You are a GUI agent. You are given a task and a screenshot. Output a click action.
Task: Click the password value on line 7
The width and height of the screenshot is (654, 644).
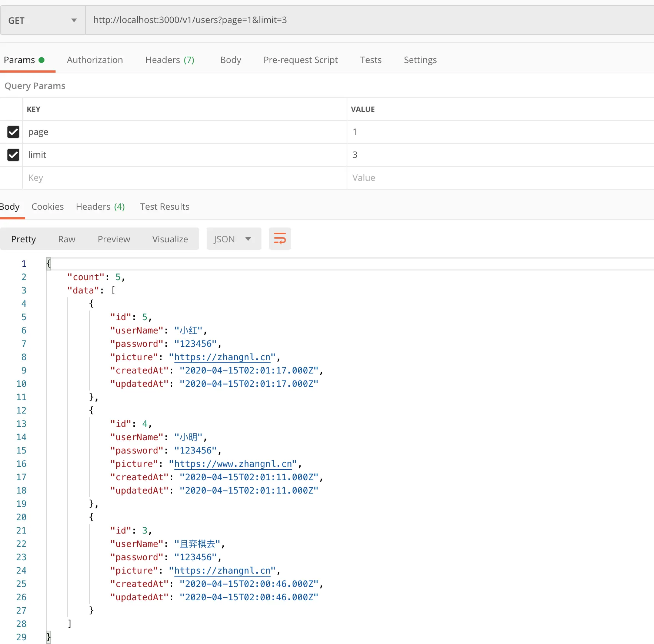196,344
